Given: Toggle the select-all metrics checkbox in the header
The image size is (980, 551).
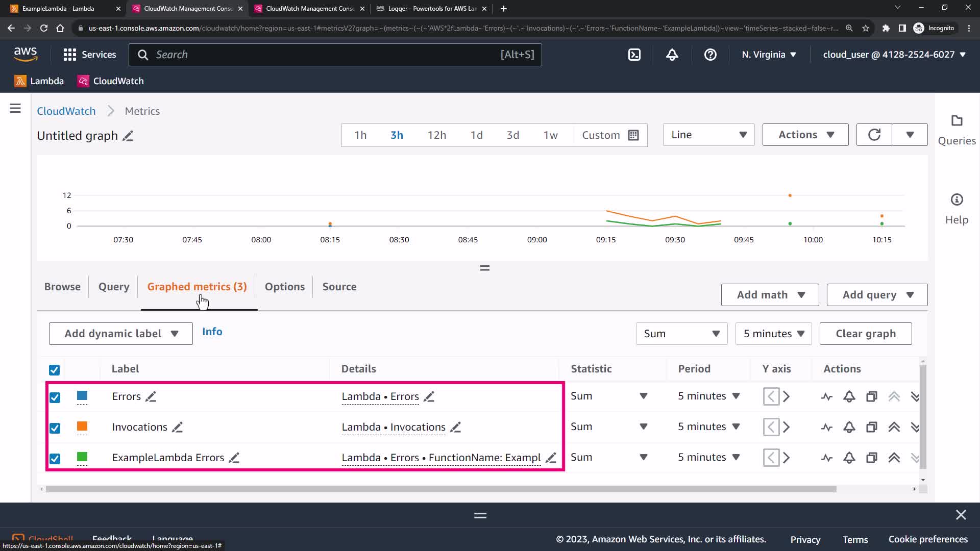Looking at the screenshot, I should [x=54, y=370].
